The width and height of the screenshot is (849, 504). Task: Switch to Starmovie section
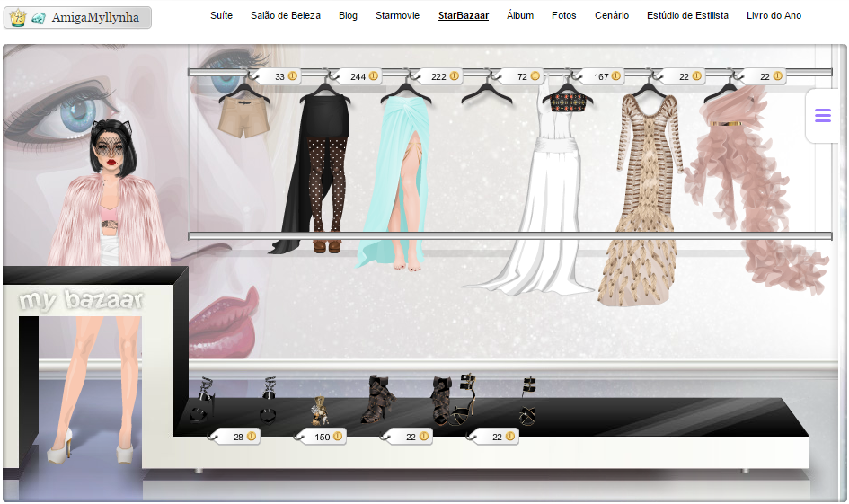coord(397,15)
